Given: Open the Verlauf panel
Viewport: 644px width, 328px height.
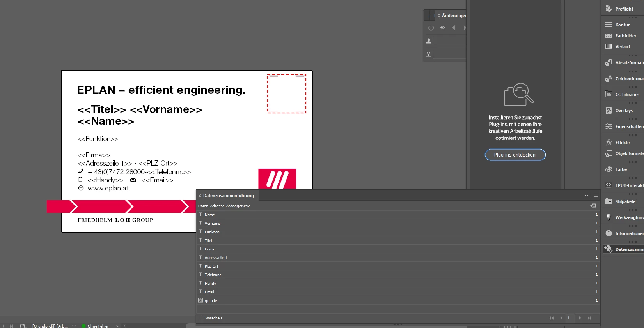Looking at the screenshot, I should click(623, 47).
